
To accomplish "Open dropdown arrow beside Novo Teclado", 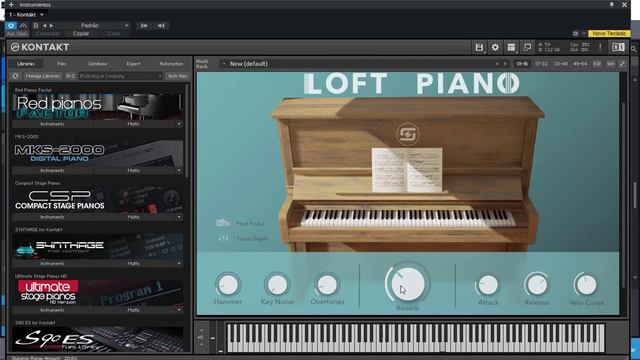I will (x=584, y=33).
